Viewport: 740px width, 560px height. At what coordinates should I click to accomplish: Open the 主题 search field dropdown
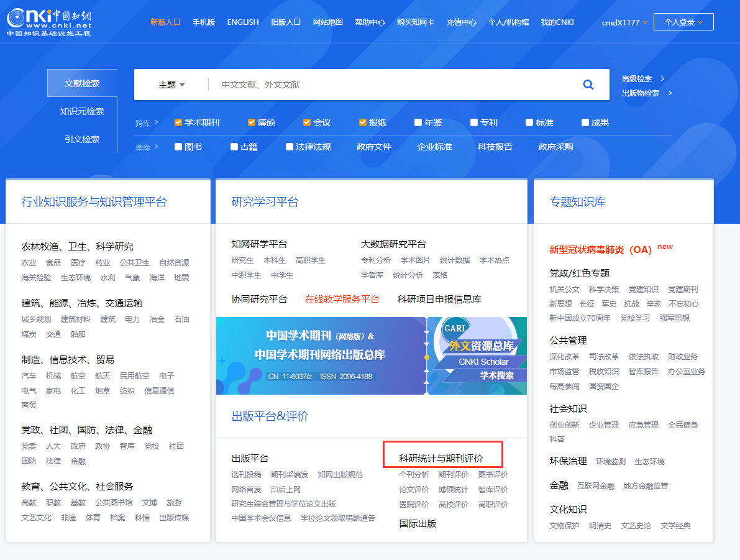(171, 85)
